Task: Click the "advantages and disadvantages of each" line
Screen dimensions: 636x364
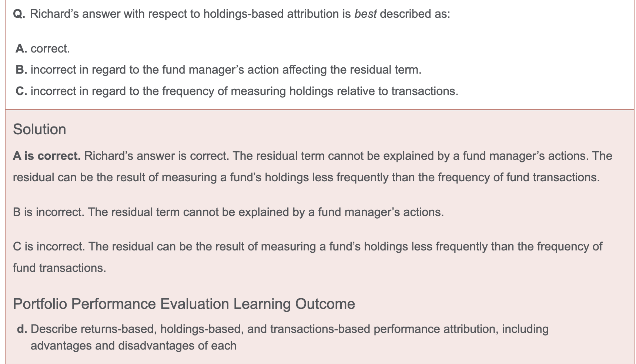Action: pyautogui.click(x=133, y=346)
